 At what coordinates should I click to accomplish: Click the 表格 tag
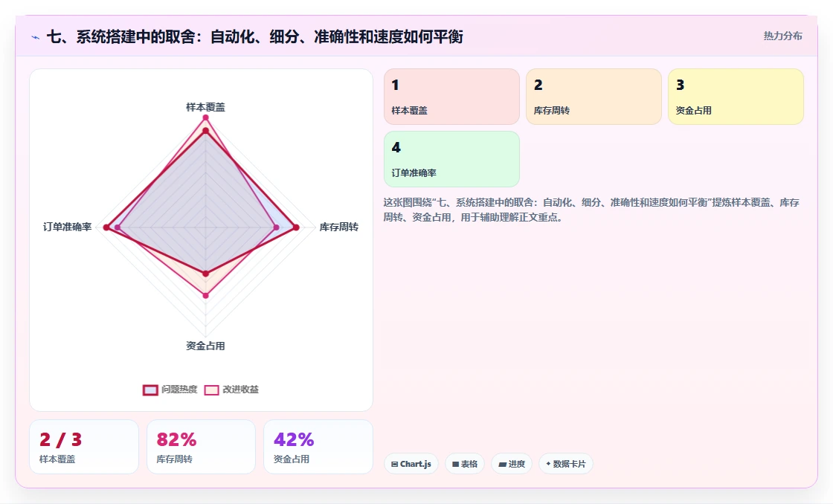click(x=465, y=464)
